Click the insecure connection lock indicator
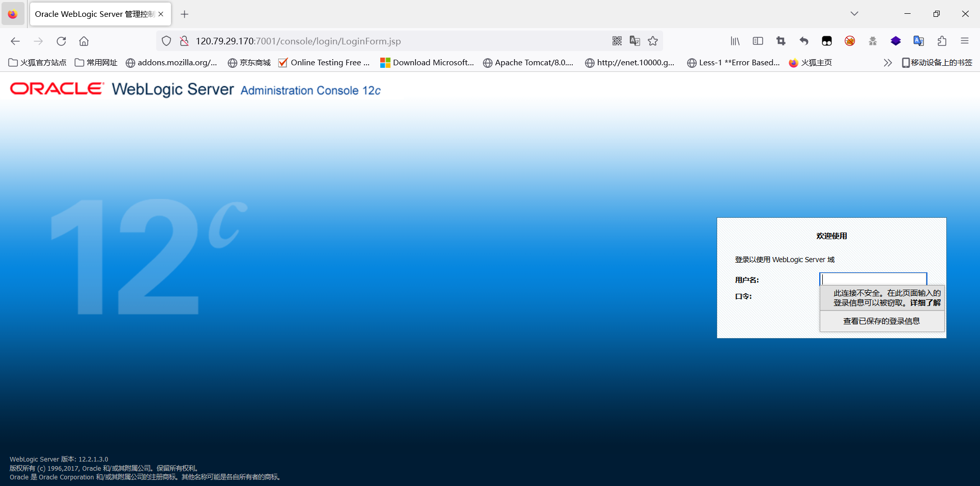Viewport: 980px width, 486px height. (x=184, y=41)
